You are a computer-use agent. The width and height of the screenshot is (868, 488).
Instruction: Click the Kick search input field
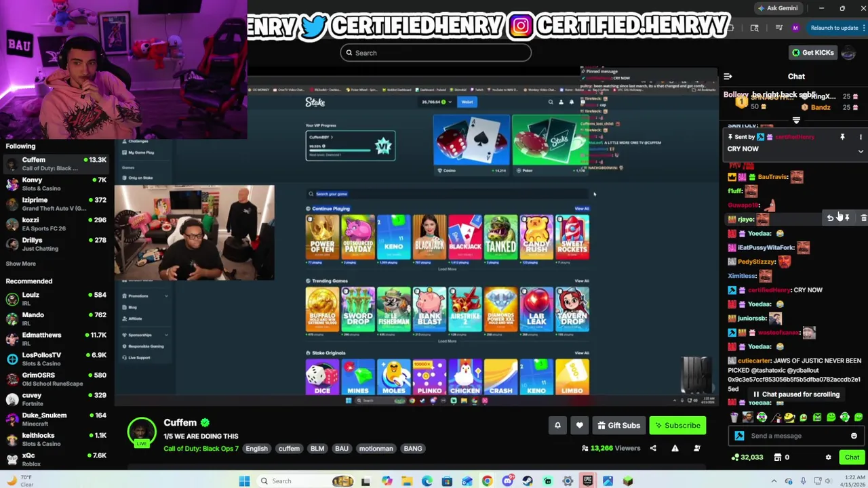pyautogui.click(x=436, y=53)
